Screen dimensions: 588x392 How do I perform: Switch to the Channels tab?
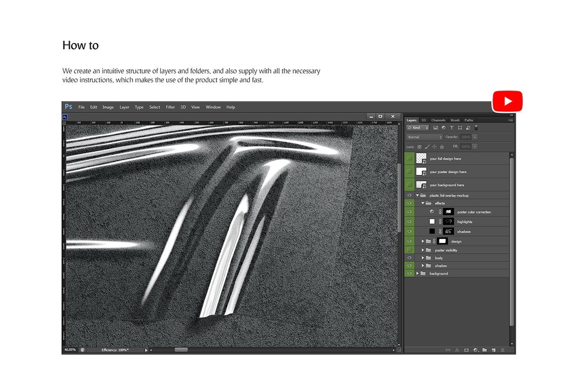438,120
